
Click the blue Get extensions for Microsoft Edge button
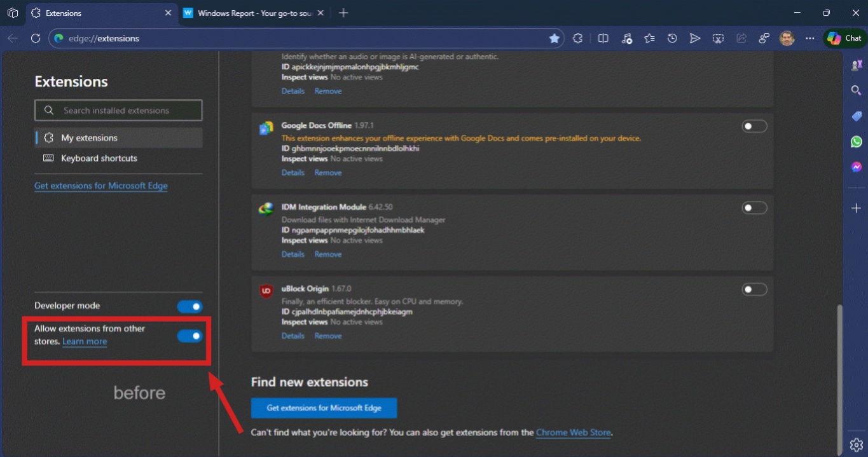tap(324, 408)
